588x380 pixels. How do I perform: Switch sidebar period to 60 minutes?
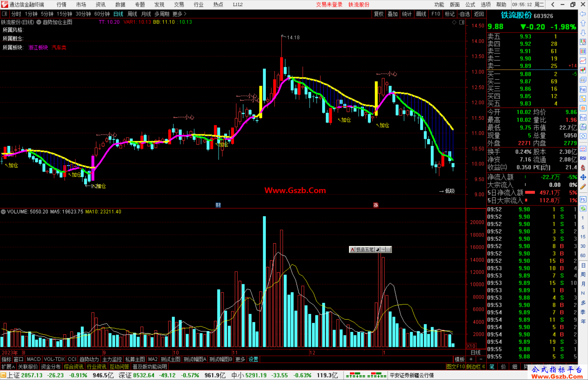583,256
